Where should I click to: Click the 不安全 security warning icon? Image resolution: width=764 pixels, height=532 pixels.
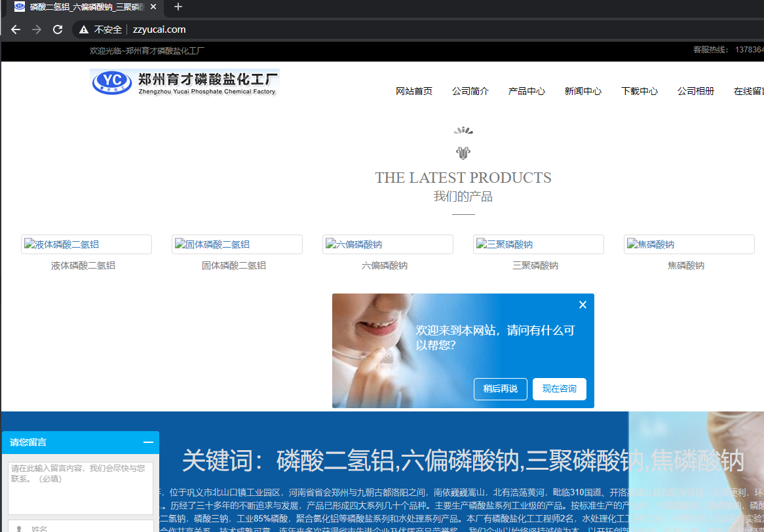coord(84,29)
